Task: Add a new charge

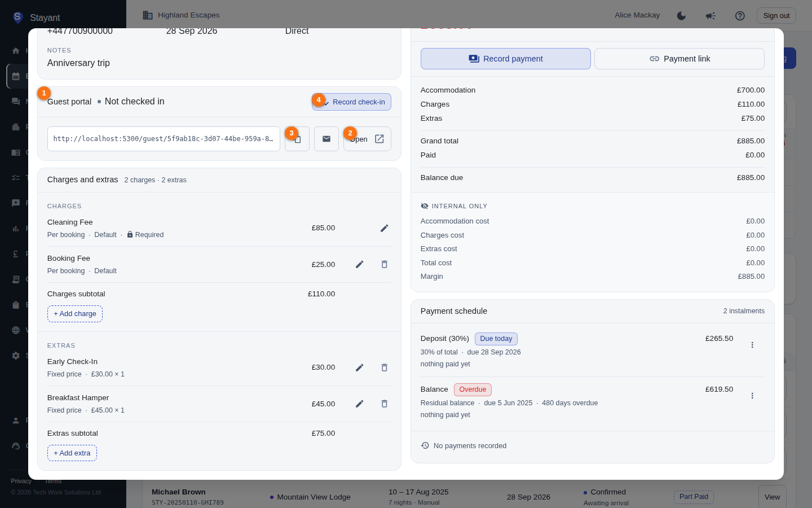Action: [x=75, y=314]
